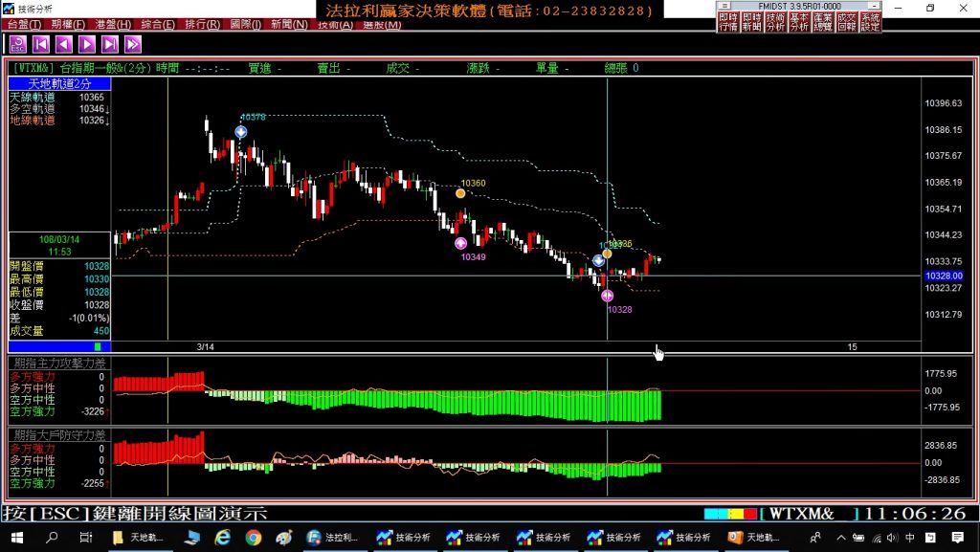
Task: Click the orange signal marker labeled 10360
Action: pyautogui.click(x=460, y=193)
